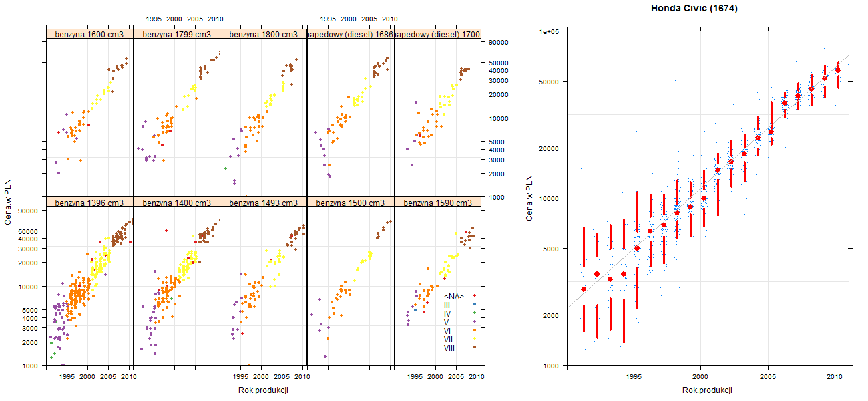Pick the blue legend dot beside 'III'

pos(474,305)
